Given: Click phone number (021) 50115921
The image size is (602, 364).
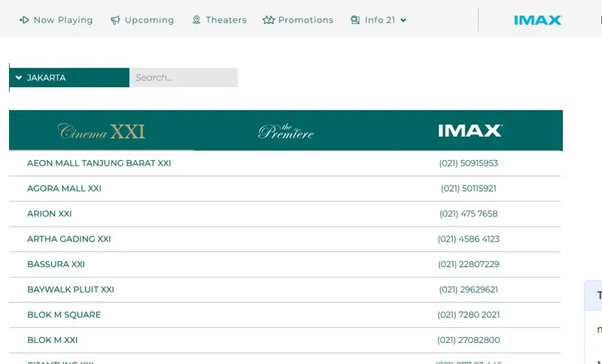Looking at the screenshot, I should (468, 189).
